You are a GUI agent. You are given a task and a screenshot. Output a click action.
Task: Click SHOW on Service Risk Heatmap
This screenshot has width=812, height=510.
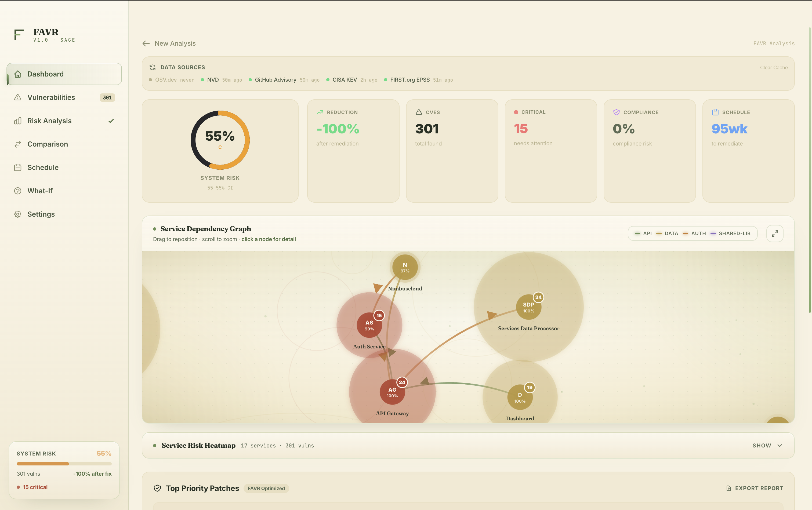tap(762, 446)
